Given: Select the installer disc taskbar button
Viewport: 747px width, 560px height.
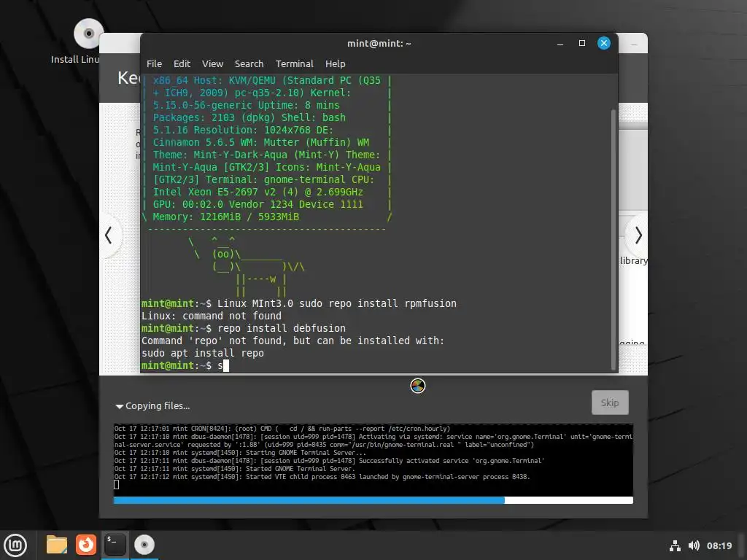Looking at the screenshot, I should tap(144, 545).
